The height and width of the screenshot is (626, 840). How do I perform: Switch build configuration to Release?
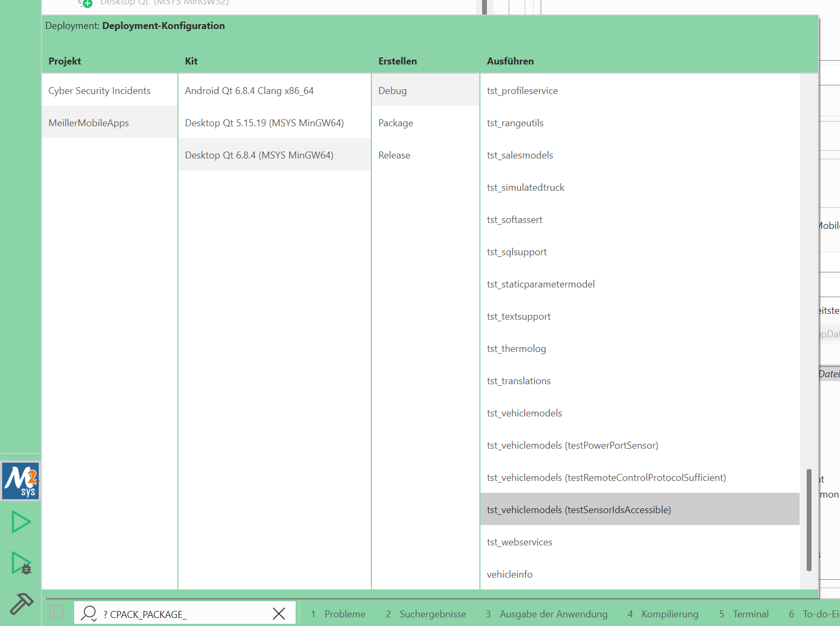394,155
